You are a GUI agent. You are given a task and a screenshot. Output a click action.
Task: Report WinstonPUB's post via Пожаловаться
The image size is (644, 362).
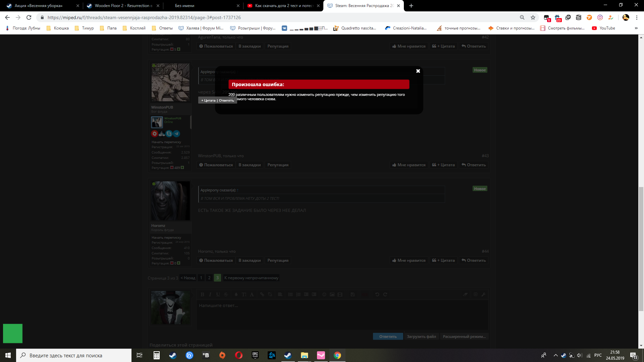[216, 165]
